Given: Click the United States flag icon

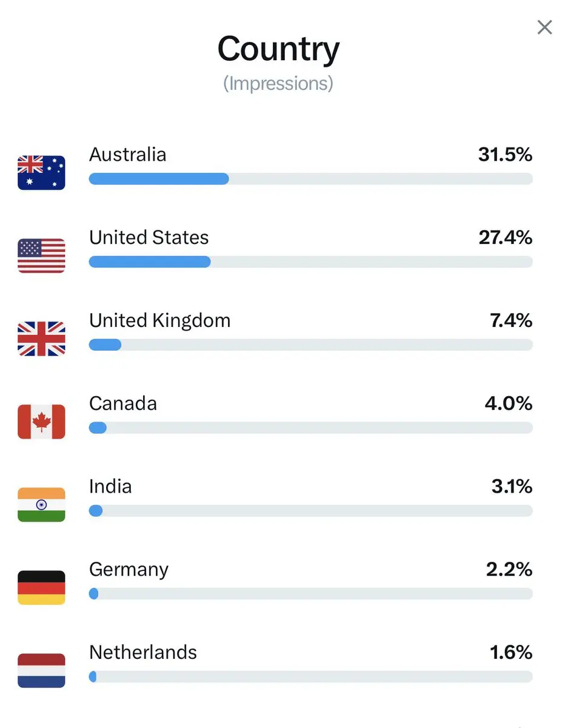Looking at the screenshot, I should (x=41, y=256).
